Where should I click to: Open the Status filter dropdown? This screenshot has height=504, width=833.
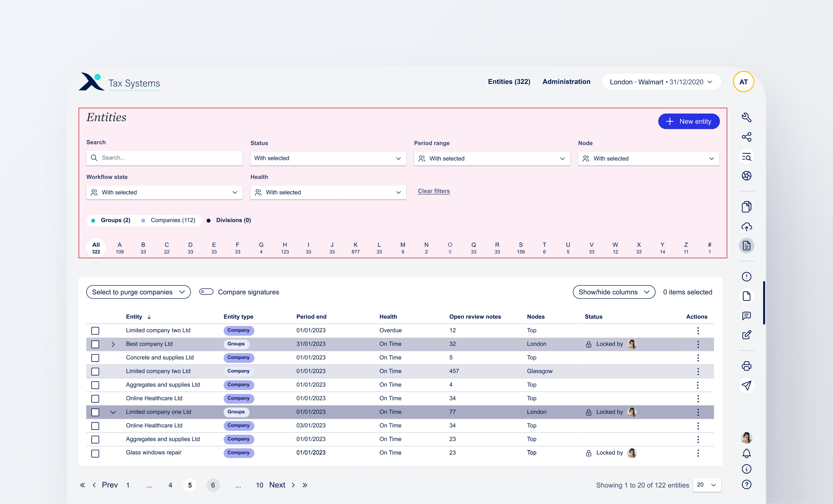[328, 158]
